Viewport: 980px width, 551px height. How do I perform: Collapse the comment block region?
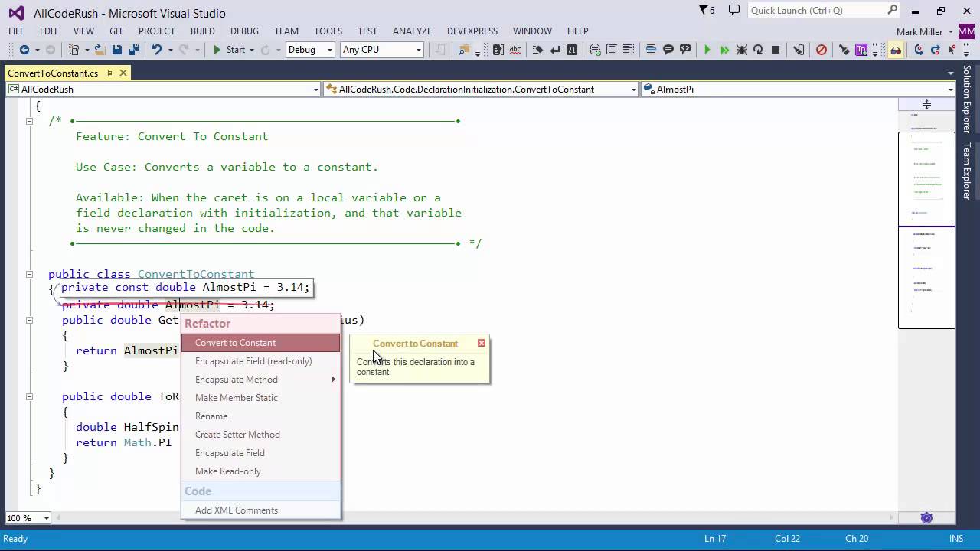(x=29, y=121)
